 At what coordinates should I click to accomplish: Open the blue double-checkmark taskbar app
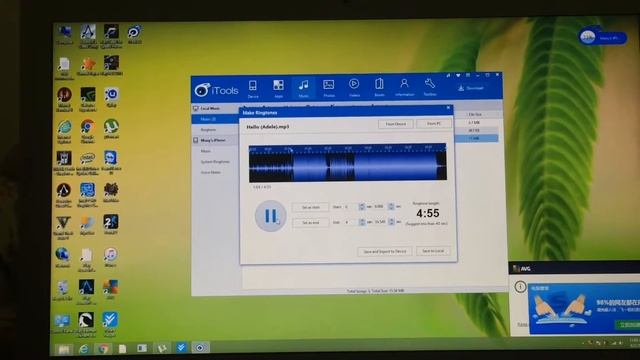pos(181,347)
